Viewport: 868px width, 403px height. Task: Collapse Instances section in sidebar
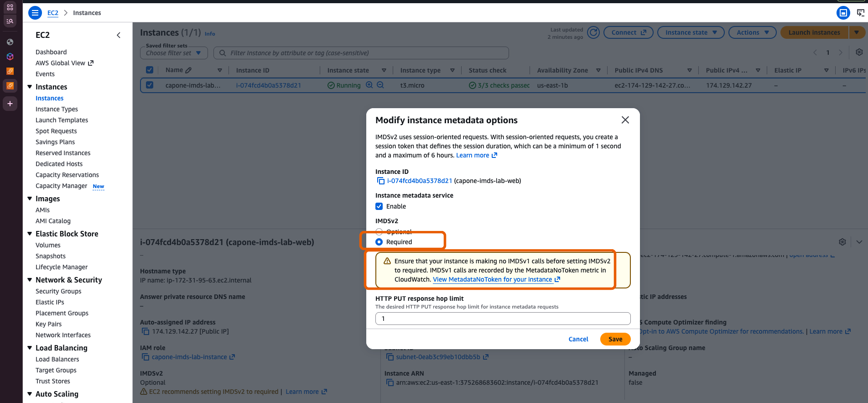pos(30,87)
